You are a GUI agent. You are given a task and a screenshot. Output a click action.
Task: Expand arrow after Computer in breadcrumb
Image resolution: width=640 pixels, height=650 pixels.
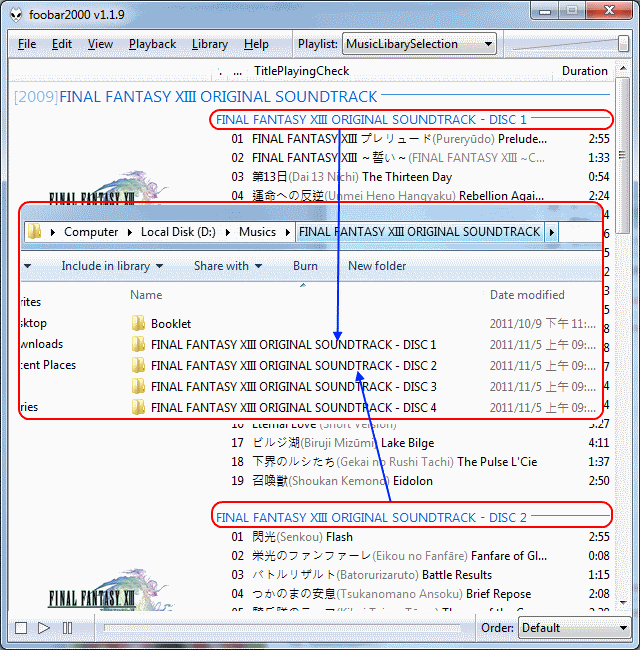130,232
